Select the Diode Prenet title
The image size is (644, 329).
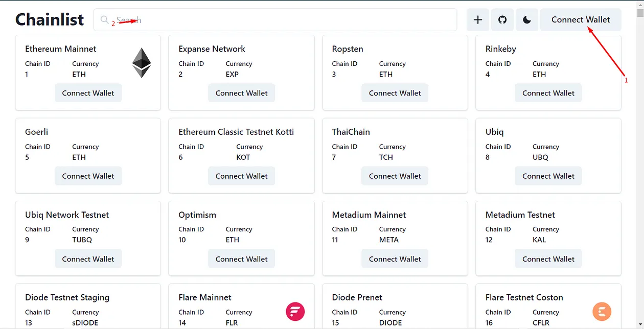click(x=357, y=298)
